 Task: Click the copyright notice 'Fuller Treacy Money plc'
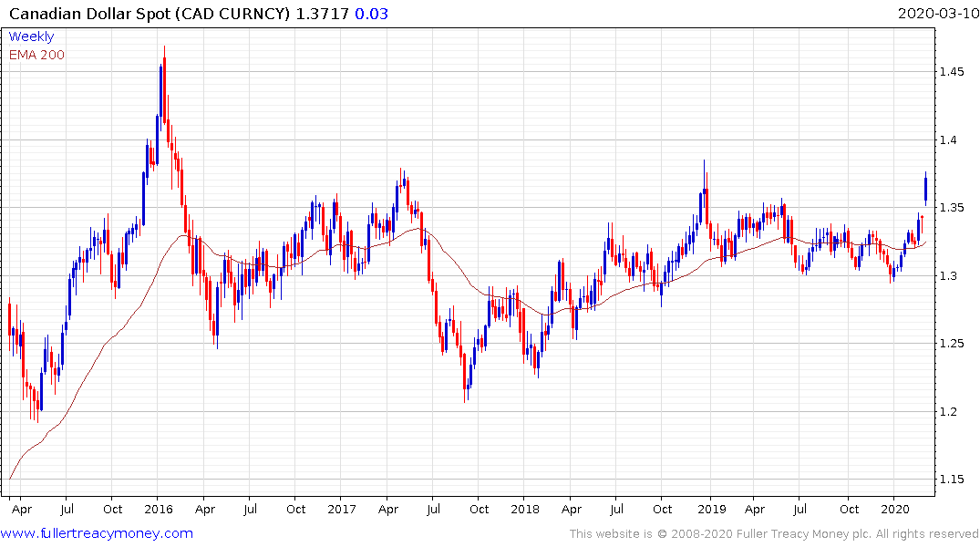coord(804,534)
